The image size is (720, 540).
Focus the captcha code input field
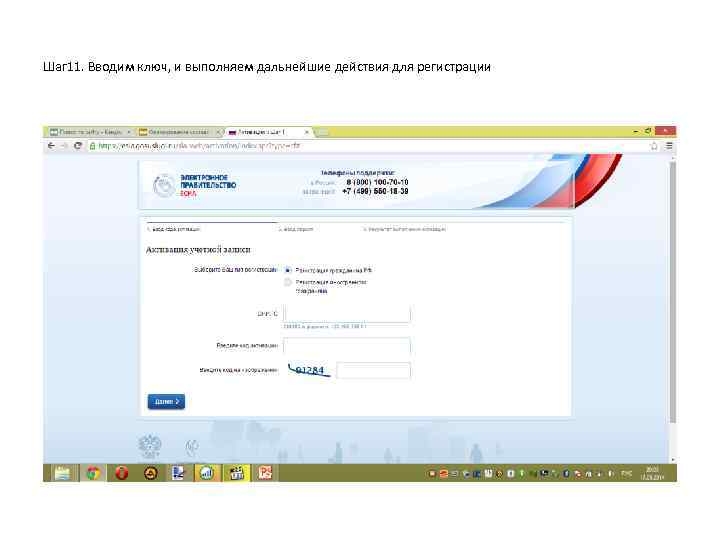pyautogui.click(x=373, y=371)
